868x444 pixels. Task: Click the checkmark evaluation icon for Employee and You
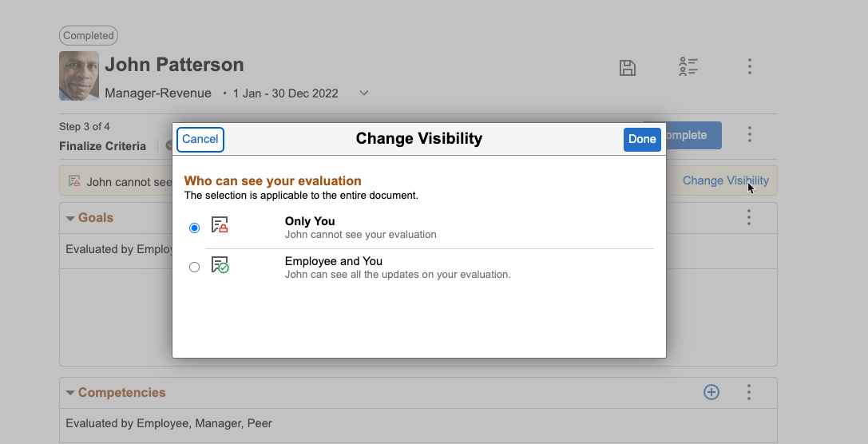[x=220, y=265]
